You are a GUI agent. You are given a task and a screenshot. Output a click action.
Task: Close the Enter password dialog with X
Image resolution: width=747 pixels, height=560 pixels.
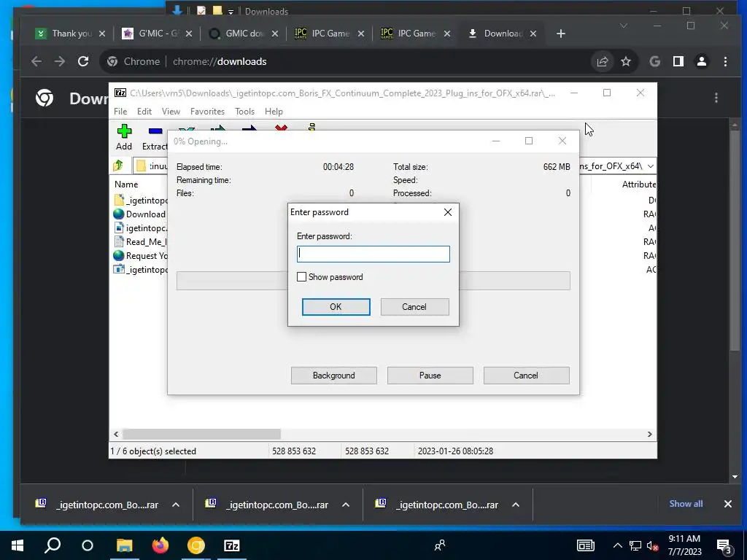click(x=448, y=212)
